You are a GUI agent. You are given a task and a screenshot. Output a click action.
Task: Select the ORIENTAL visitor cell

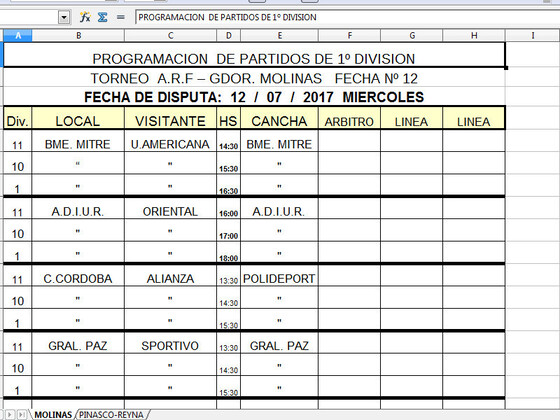(x=170, y=208)
